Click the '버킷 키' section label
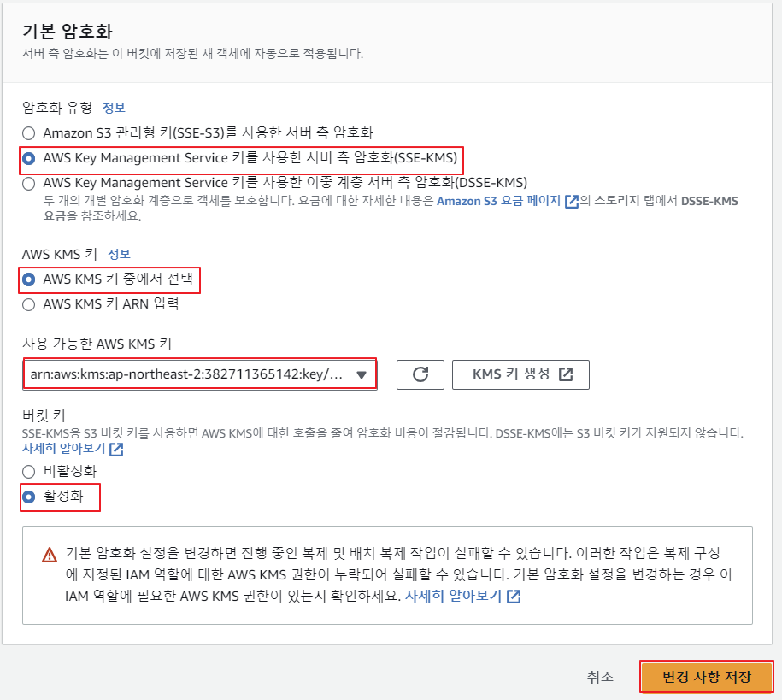782x700 pixels. (44, 415)
